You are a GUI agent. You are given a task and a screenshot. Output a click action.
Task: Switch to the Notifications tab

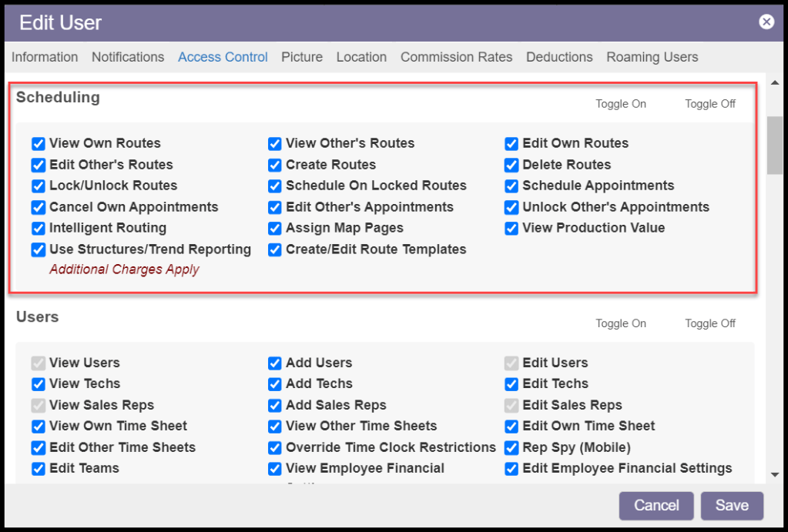click(128, 57)
